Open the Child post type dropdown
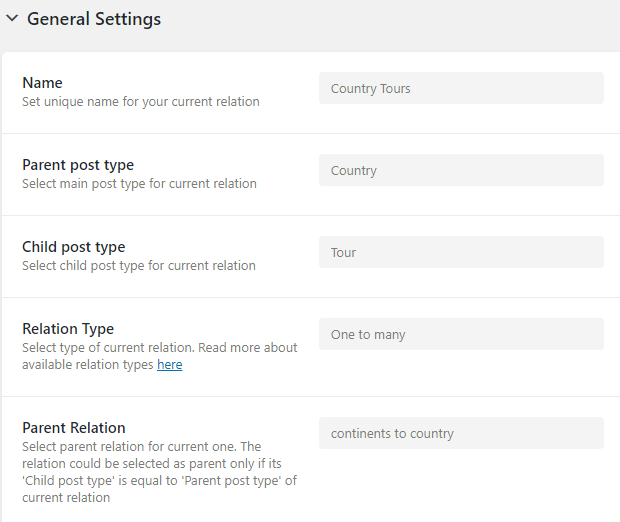The height and width of the screenshot is (522, 620). (x=461, y=252)
